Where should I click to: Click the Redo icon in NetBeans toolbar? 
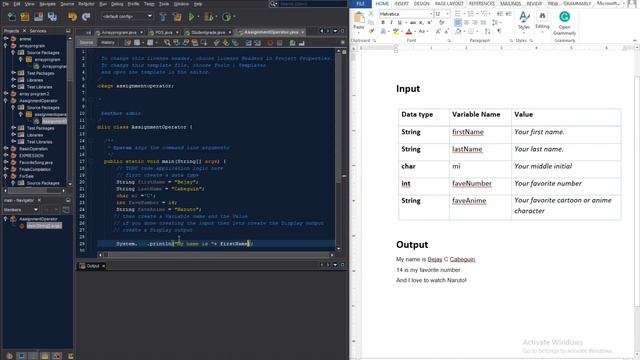click(x=86, y=17)
